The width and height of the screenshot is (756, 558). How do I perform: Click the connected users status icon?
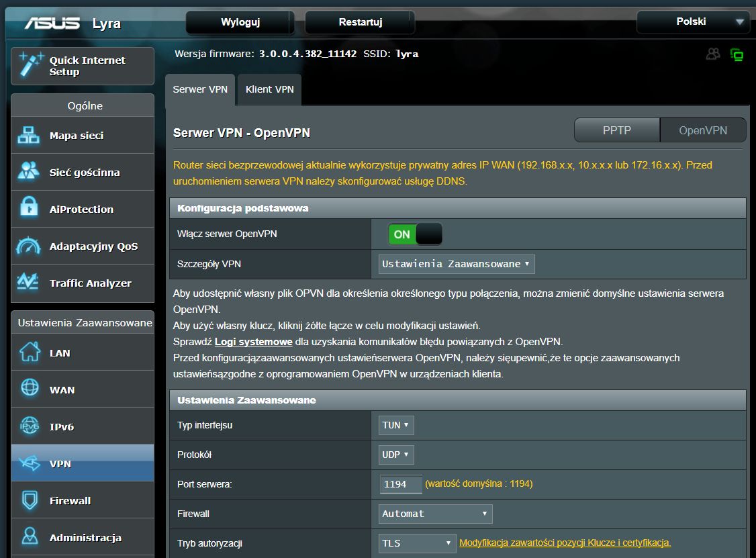click(713, 54)
